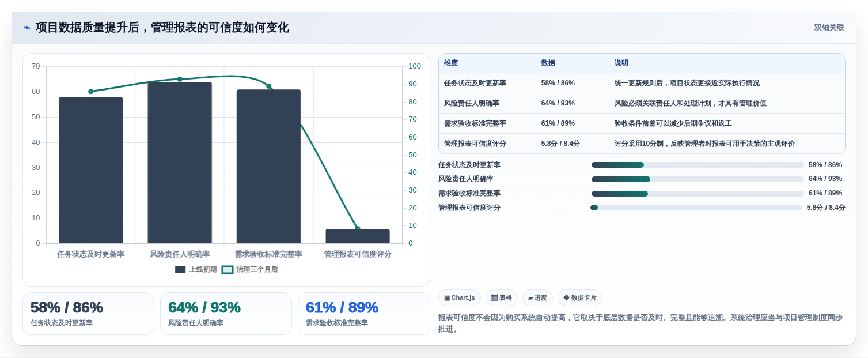
Task: Click the 数据 table column header
Action: coord(548,63)
